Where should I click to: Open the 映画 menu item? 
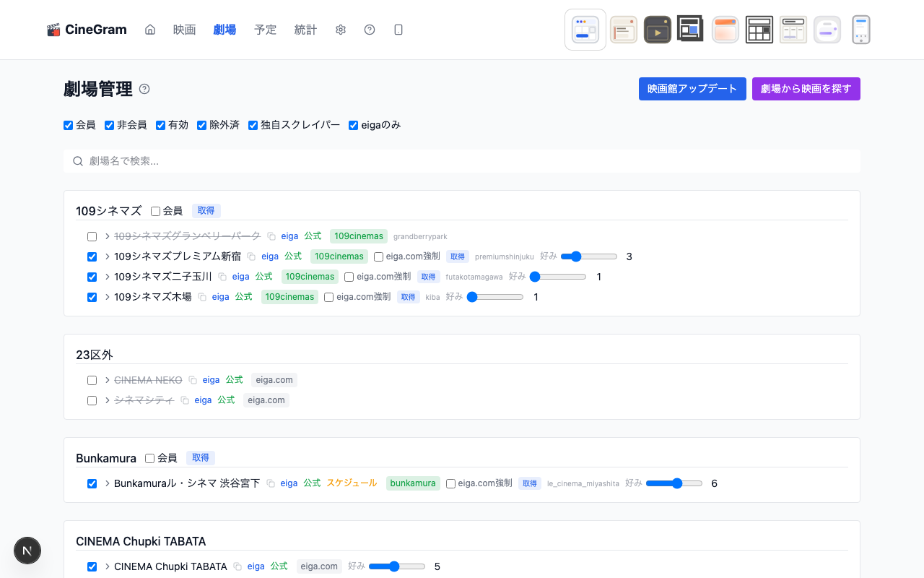(x=184, y=30)
